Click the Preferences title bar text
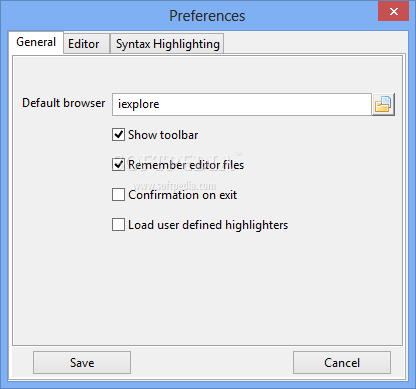 207,16
